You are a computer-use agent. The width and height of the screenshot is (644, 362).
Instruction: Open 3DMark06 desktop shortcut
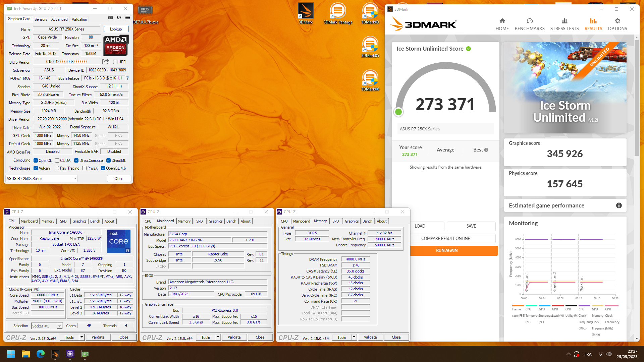[370, 80]
